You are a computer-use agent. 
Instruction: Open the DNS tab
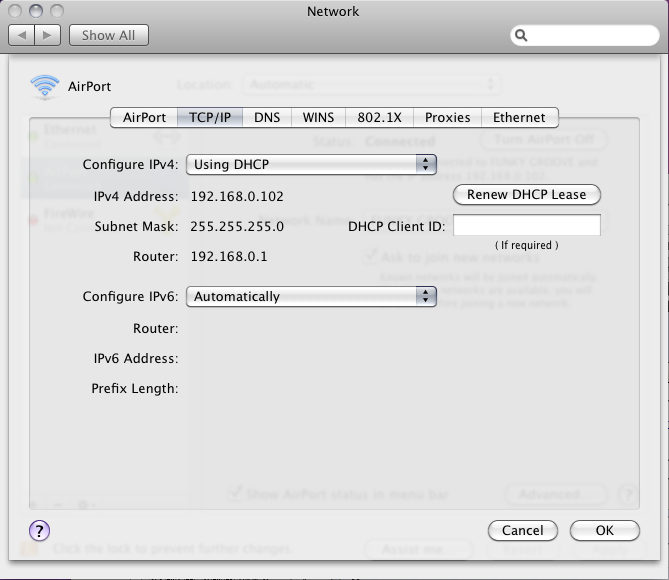[x=267, y=117]
